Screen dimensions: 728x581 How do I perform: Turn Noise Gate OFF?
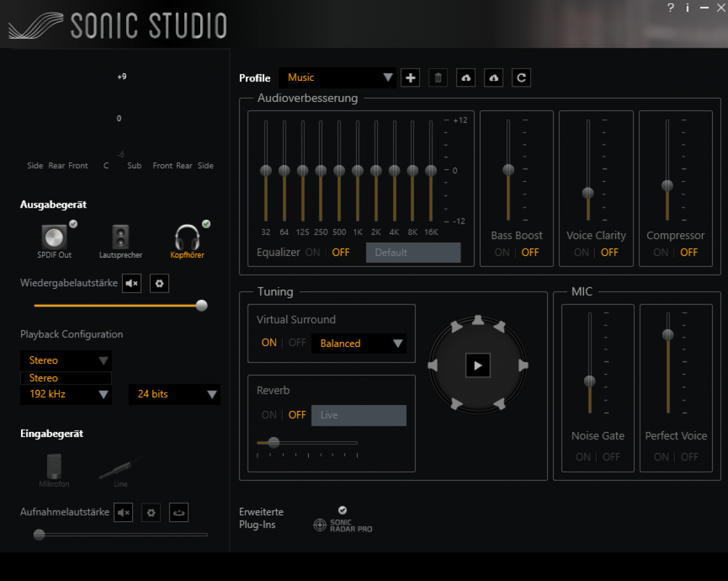[611, 458]
